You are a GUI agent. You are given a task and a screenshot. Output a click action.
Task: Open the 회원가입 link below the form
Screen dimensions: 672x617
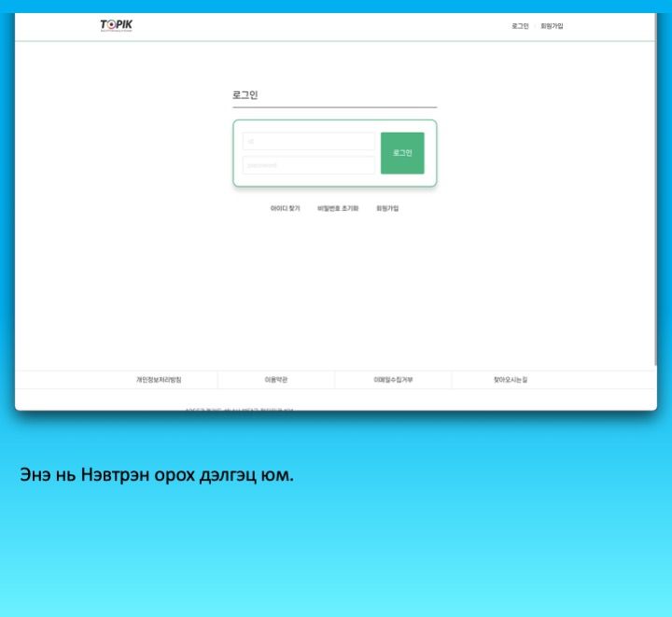coord(387,208)
